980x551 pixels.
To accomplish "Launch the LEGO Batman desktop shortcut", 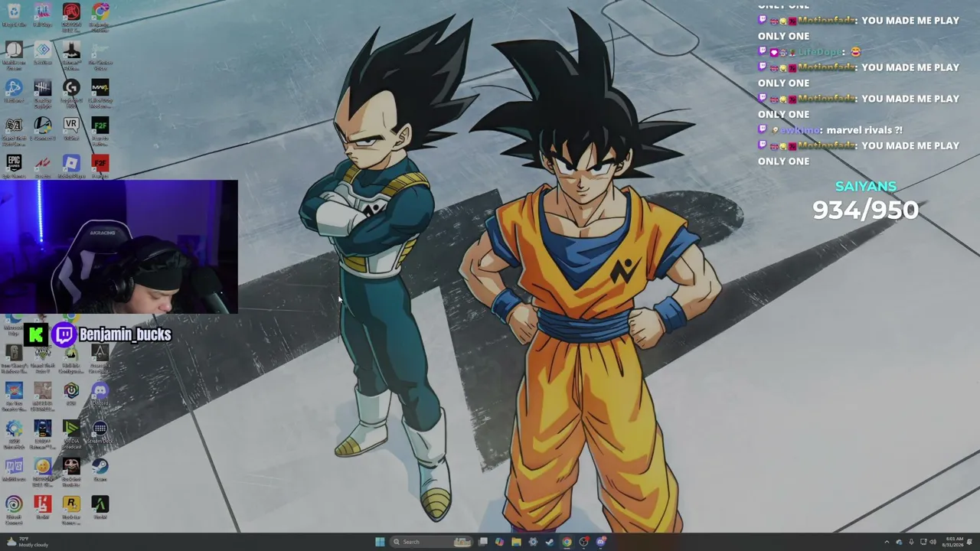I will (x=42, y=429).
